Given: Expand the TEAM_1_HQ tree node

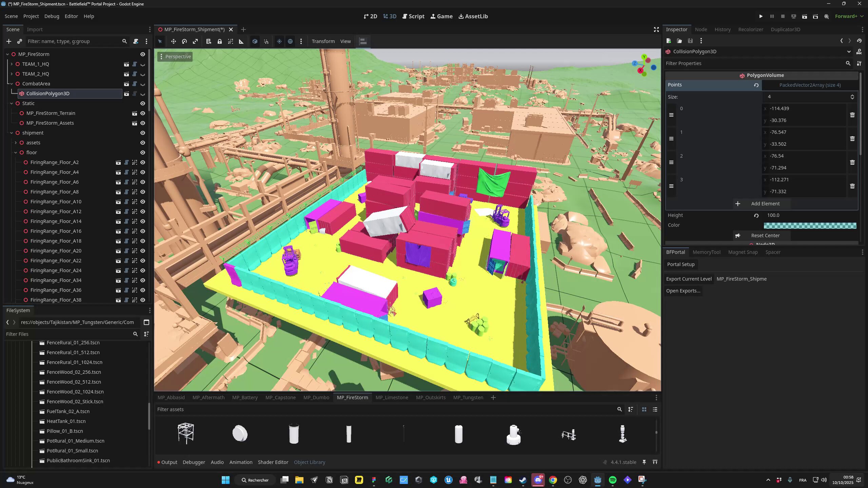Looking at the screenshot, I should pos(12,64).
